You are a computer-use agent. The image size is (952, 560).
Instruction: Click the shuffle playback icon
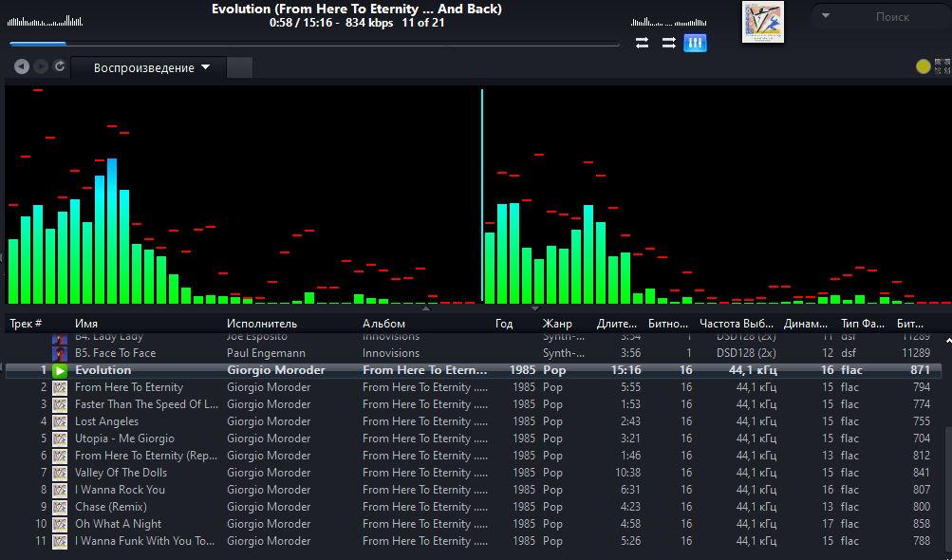668,43
